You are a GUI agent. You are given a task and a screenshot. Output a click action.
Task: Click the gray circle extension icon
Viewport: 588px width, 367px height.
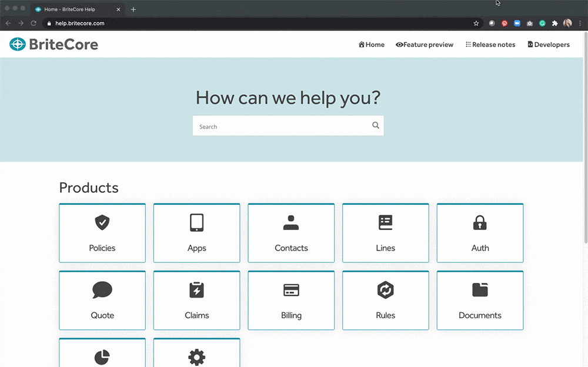492,24
